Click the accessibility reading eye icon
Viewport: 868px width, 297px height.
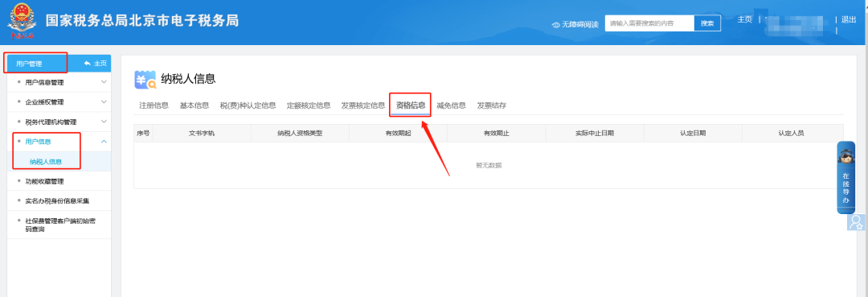556,24
